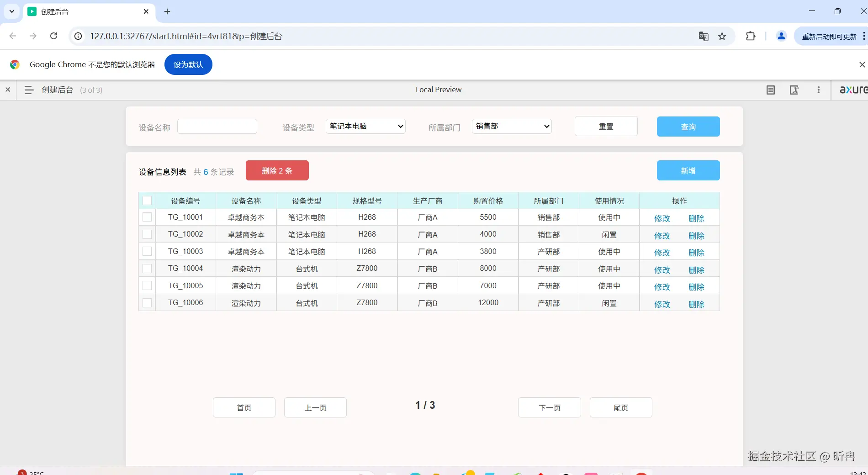Close the 创建后台 browser tab
The width and height of the screenshot is (868, 475).
146,11
